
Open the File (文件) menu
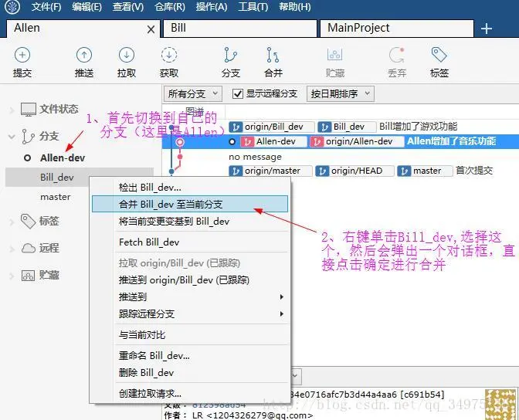point(46,7)
